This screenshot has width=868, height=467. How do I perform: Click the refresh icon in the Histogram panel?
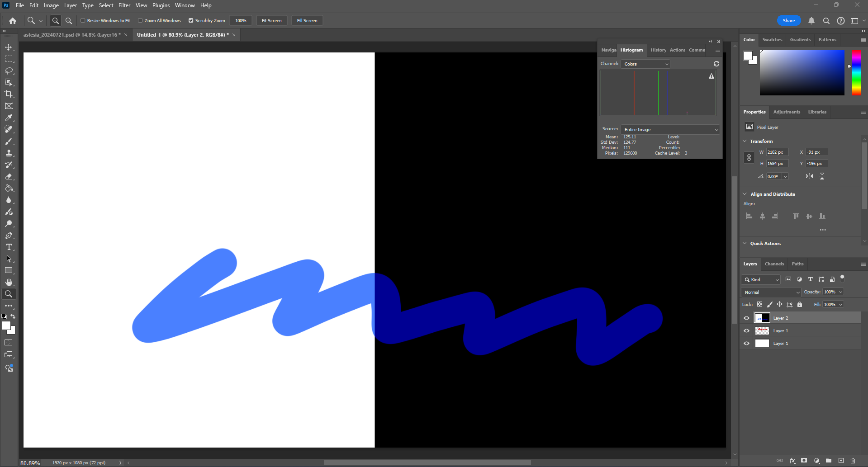pos(716,64)
